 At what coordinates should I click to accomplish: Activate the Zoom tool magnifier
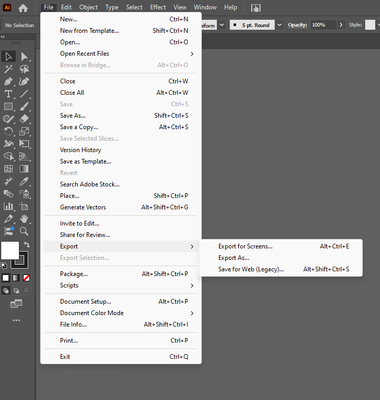24,231
